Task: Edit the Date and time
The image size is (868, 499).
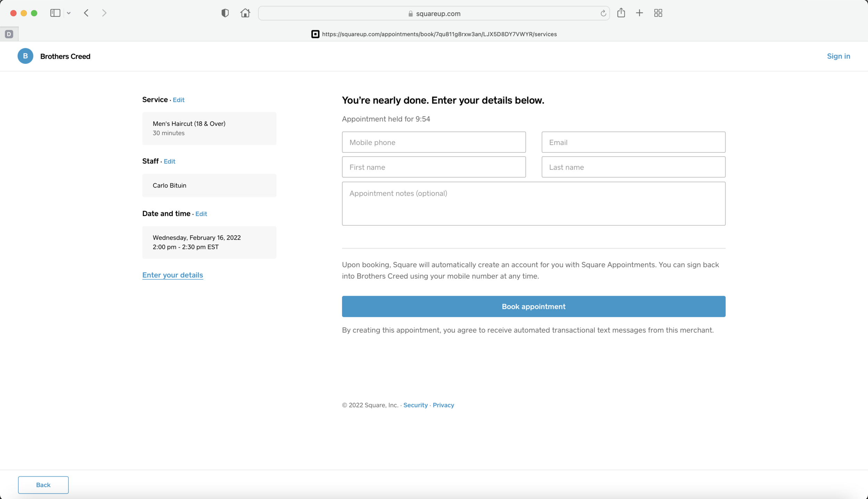Action: pyautogui.click(x=201, y=214)
